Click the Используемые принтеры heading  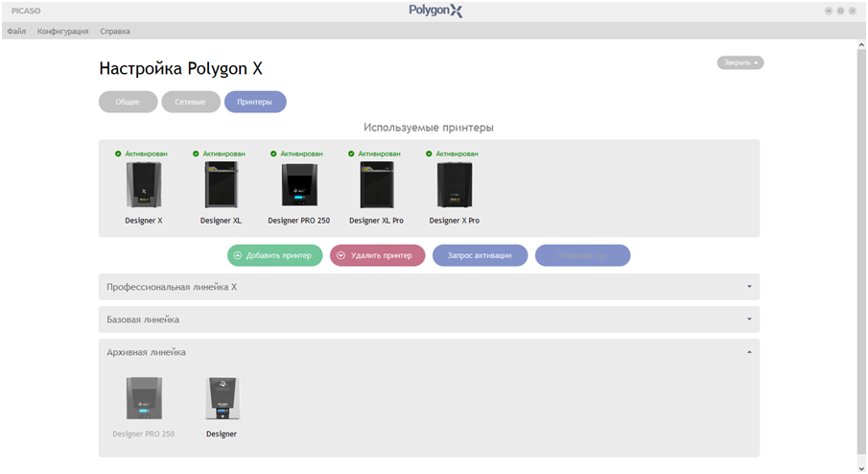pos(429,128)
